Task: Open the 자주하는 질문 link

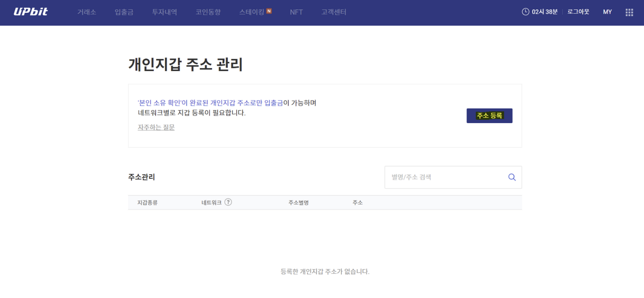Action: pos(156,127)
